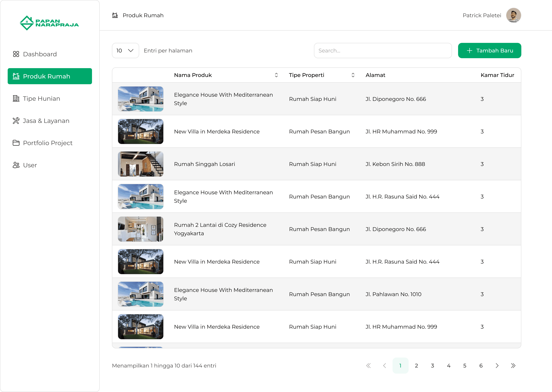552x392 pixels.
Task: Click the Dashboard grid icon in sidebar
Action: [x=16, y=54]
